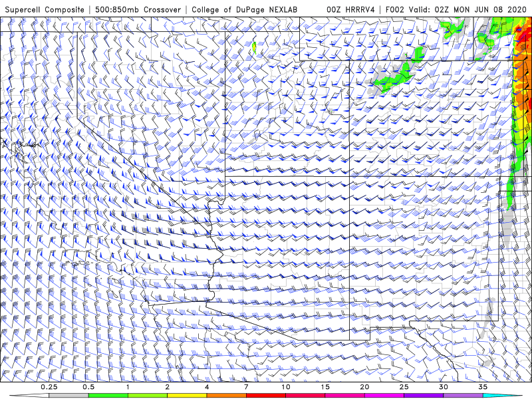
Task: Click the "00Z HRRRV4" model run text
Action: point(350,10)
